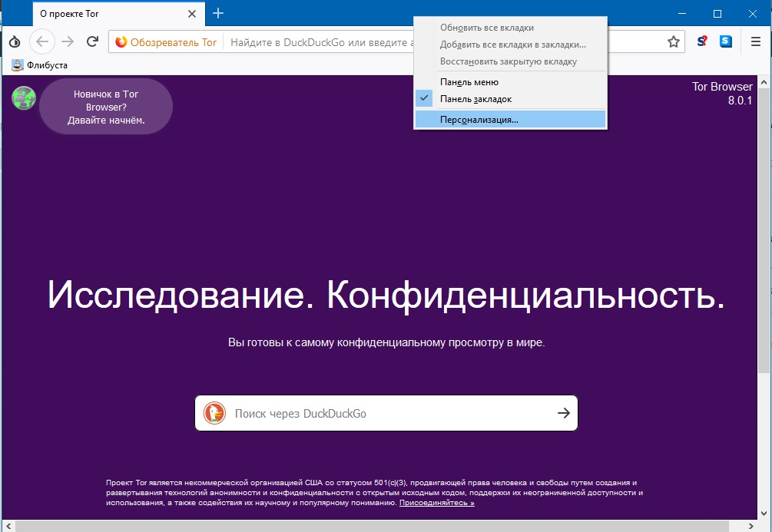Click the Firefox identity icon in address bar
This screenshot has width=772, height=532.
click(x=121, y=42)
